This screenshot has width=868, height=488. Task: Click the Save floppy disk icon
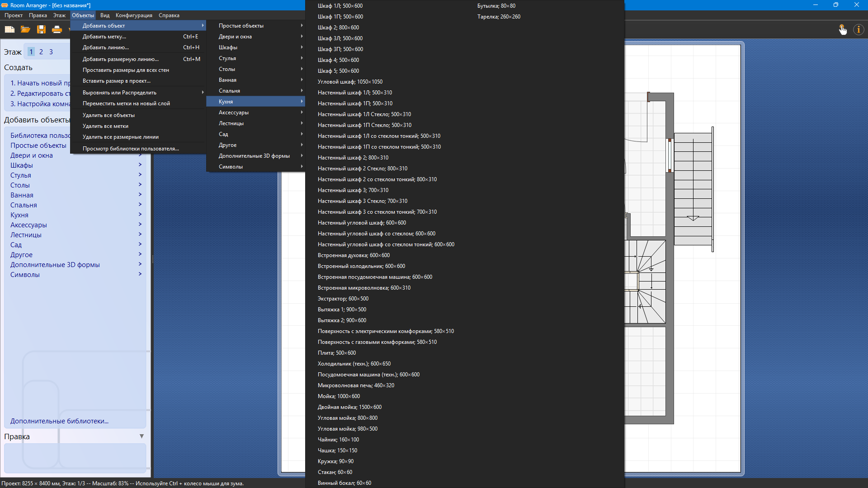pos(41,29)
